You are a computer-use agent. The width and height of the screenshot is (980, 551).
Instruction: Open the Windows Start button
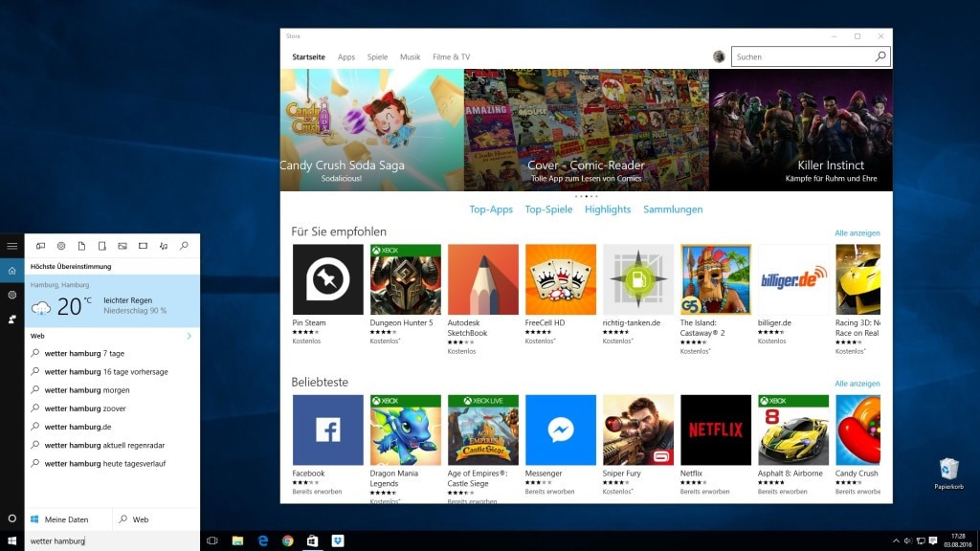11,541
